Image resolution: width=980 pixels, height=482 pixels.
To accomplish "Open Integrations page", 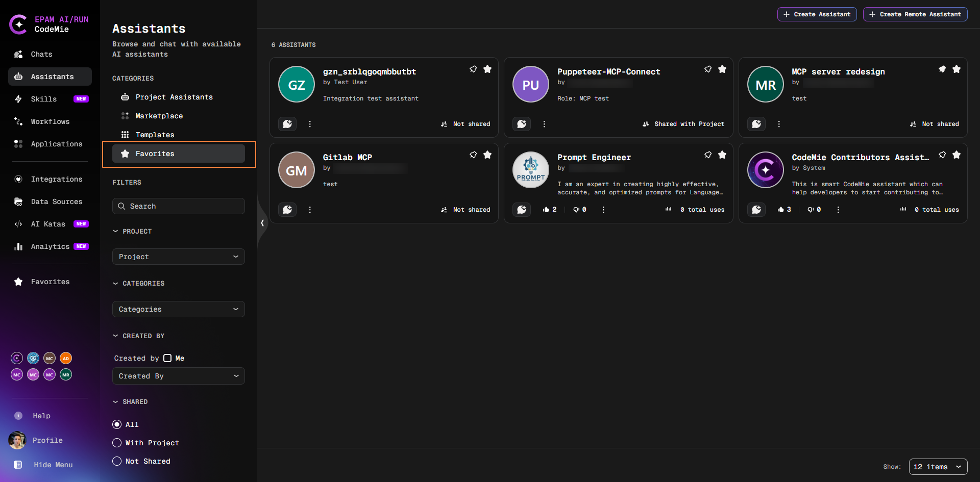I will 50,179.
